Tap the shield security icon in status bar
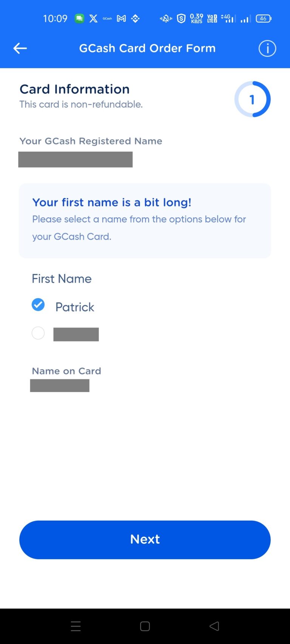Image resolution: width=290 pixels, height=644 pixels. [181, 18]
